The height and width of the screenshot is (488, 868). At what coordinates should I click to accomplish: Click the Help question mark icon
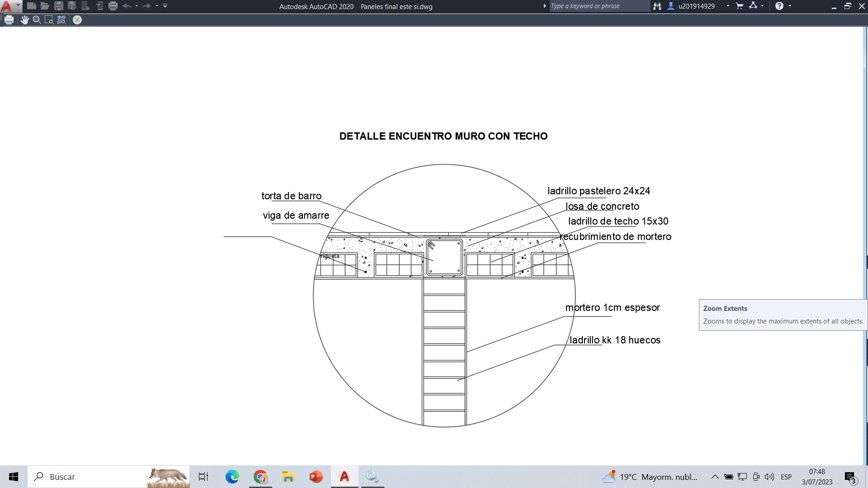(x=779, y=6)
